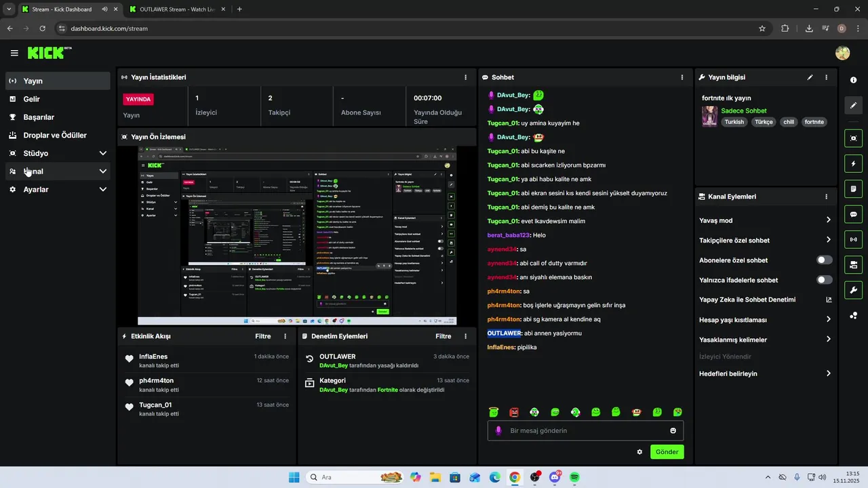Click the highlighted OUTLAWER username in chat
This screenshot has height=488, width=868.
point(505,333)
